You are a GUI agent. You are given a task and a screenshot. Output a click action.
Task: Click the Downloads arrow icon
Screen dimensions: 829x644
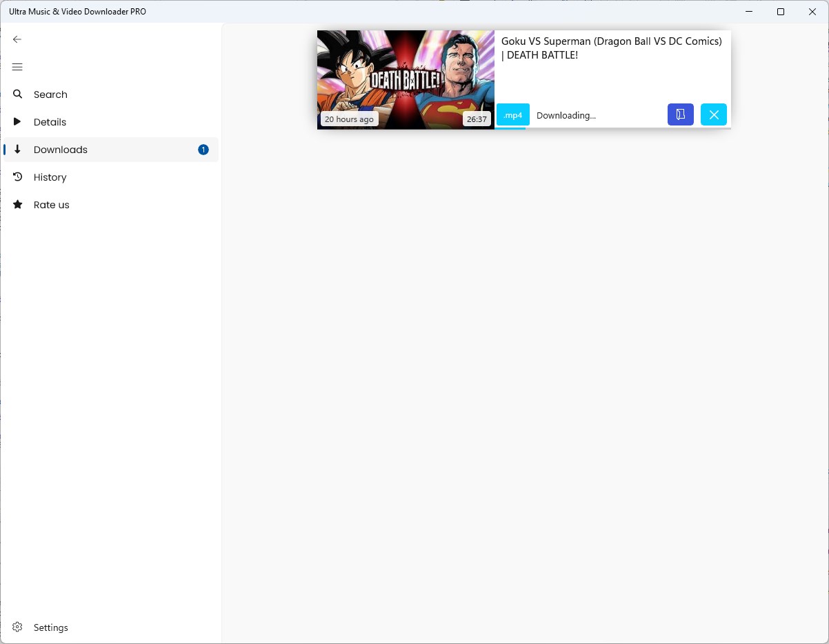pos(18,150)
